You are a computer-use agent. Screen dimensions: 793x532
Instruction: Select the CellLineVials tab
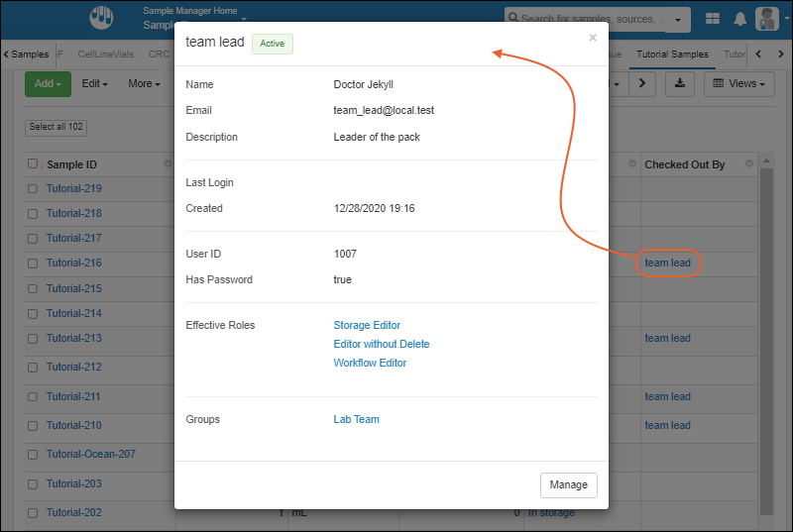pyautogui.click(x=109, y=54)
